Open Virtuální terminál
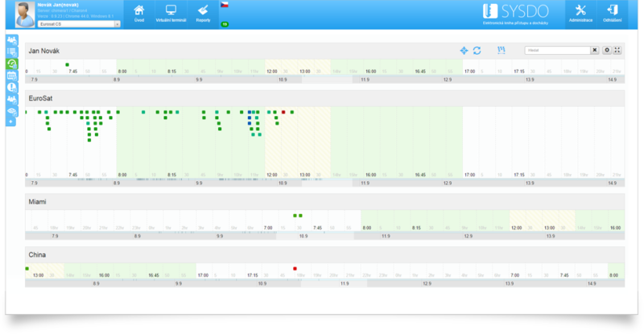Image resolution: width=644 pixels, height=334 pixels. (171, 14)
